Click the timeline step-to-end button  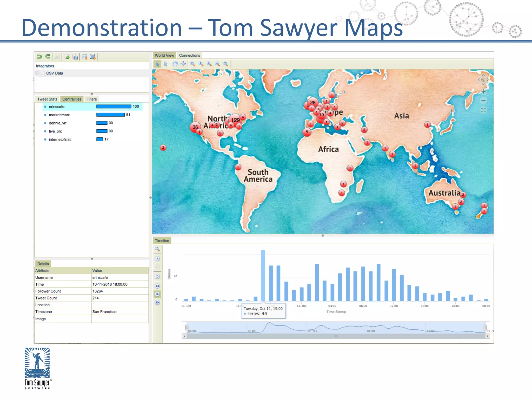click(x=157, y=286)
